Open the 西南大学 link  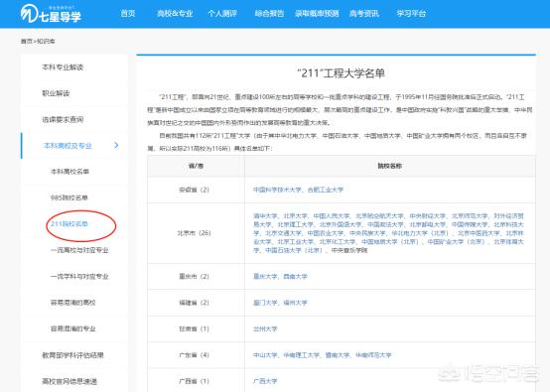295,276
